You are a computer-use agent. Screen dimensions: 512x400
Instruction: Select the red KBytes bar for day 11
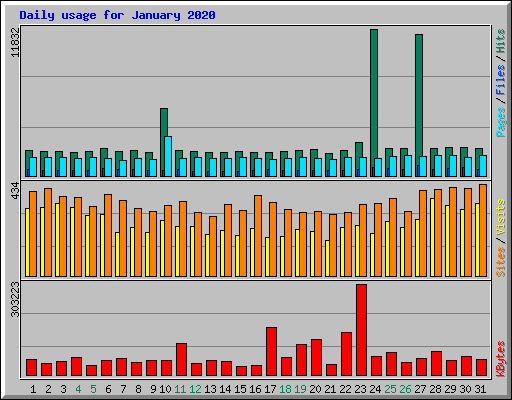pos(181,360)
